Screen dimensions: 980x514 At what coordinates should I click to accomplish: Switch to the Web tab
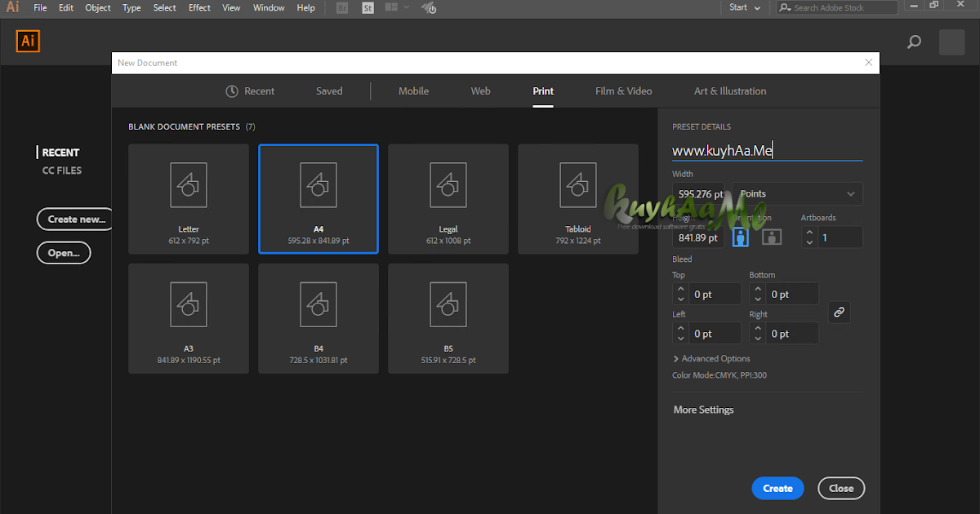[480, 91]
